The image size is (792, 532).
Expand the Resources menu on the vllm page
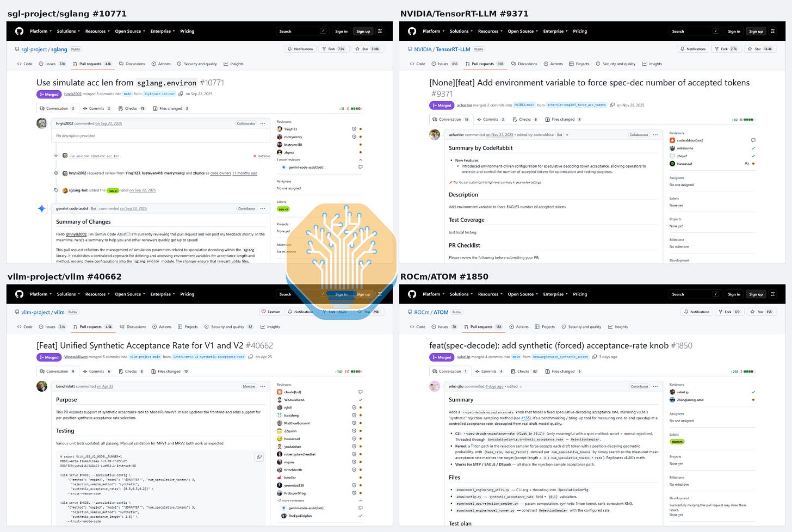(x=97, y=294)
